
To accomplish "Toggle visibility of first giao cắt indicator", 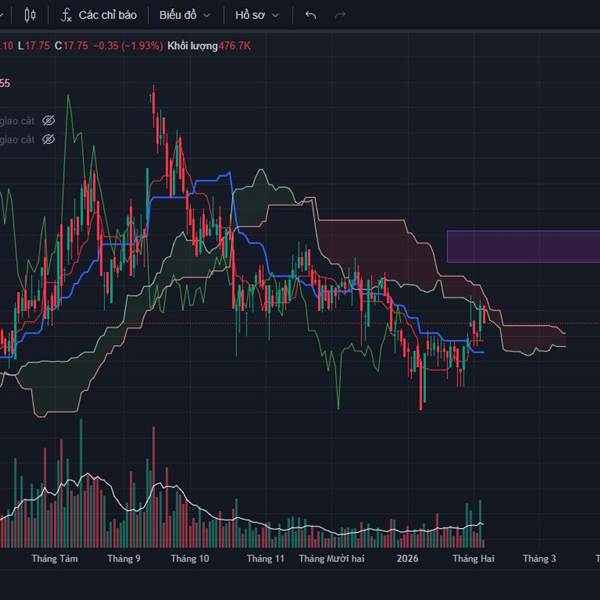I will tap(48, 121).
